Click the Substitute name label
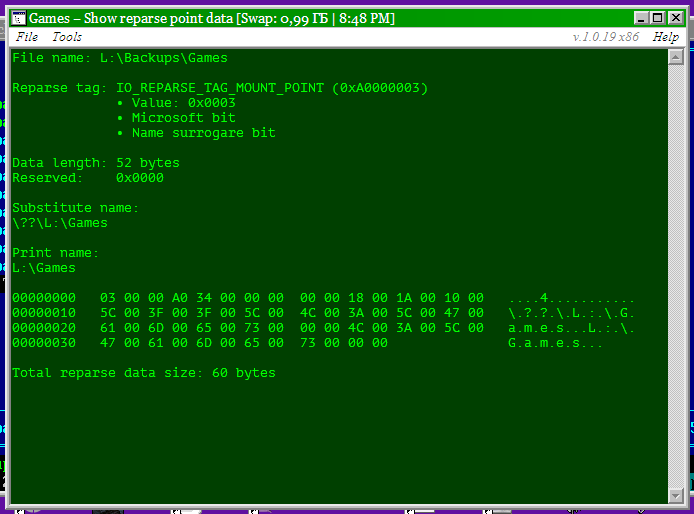The width and height of the screenshot is (694, 514). pos(75,208)
